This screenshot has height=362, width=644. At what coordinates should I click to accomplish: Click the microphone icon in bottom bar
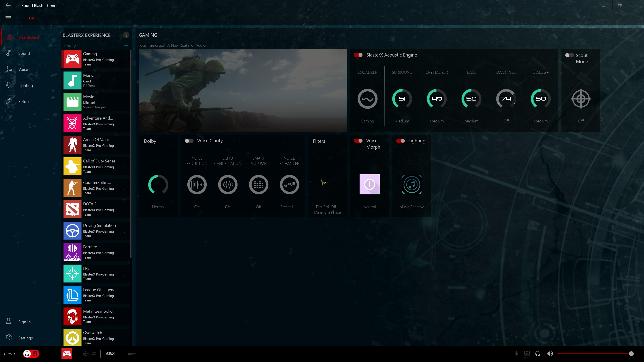(x=516, y=354)
